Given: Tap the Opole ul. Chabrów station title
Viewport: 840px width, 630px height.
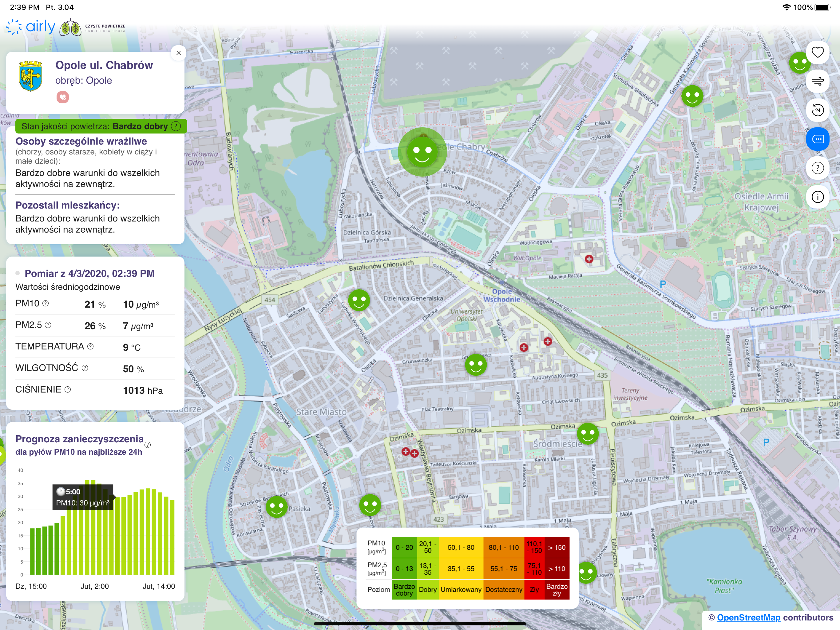Looking at the screenshot, I should [104, 65].
